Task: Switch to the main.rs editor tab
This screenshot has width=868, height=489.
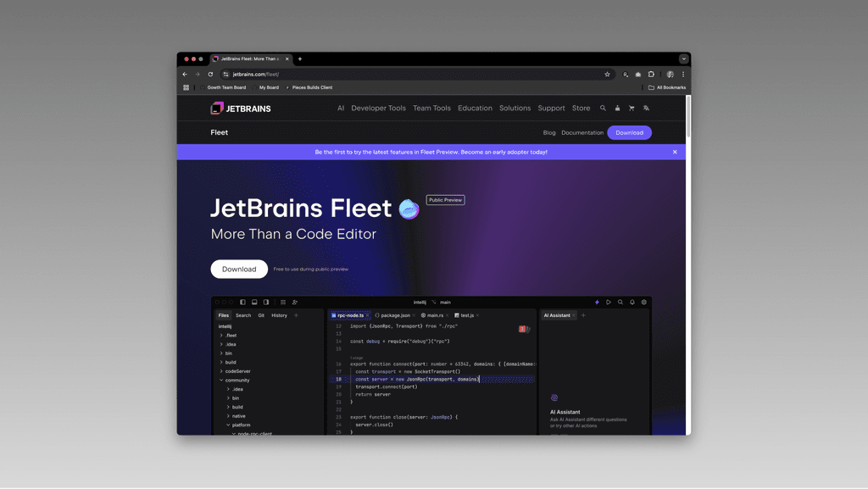Action: coord(435,315)
